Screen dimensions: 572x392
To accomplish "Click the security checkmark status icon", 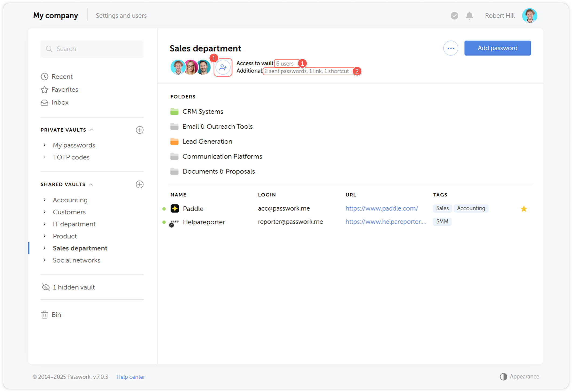I will pos(454,16).
